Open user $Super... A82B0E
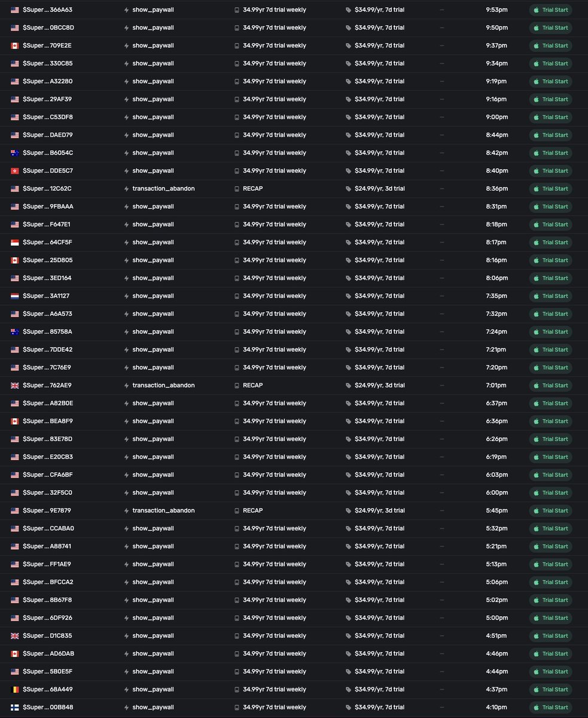 click(x=48, y=403)
